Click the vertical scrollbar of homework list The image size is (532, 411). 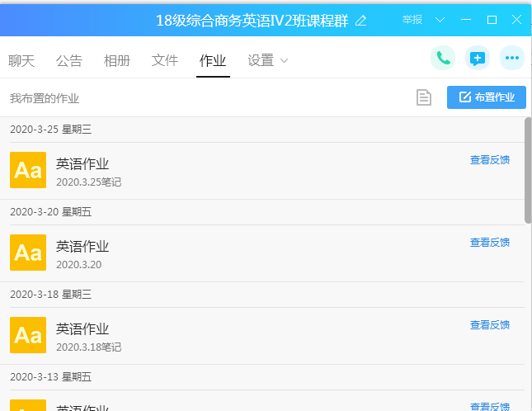[528, 171]
